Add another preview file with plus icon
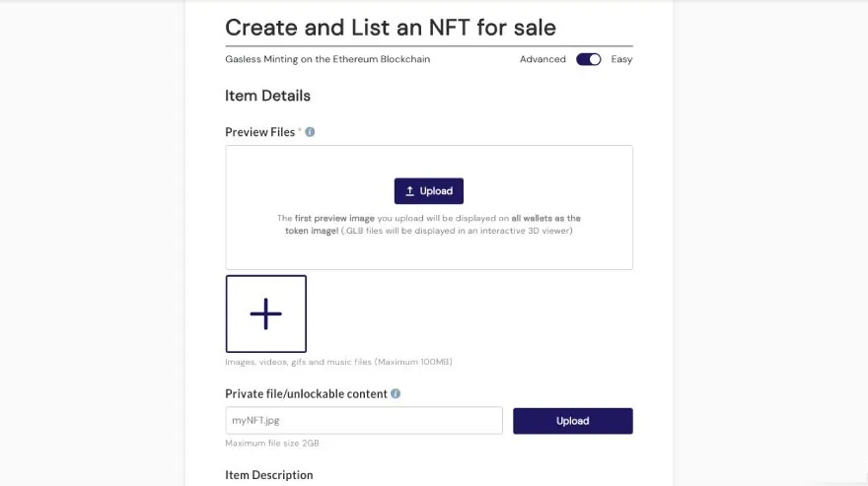Image resolution: width=868 pixels, height=486 pixels. [x=265, y=313]
